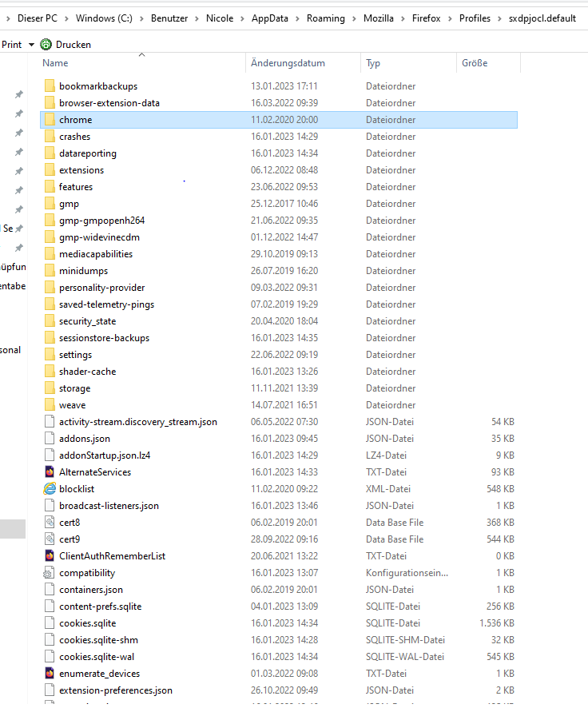Select the gmp-gmpopenh264 folder name

coord(102,221)
